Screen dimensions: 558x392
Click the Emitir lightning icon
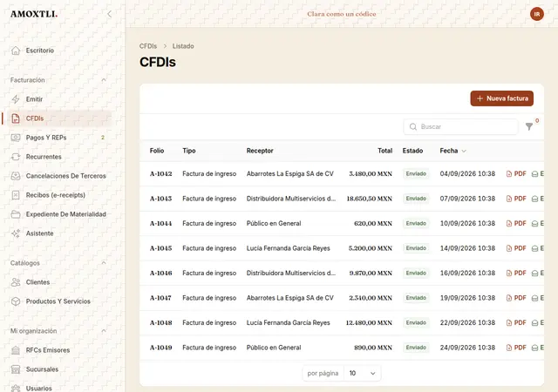[x=16, y=99]
